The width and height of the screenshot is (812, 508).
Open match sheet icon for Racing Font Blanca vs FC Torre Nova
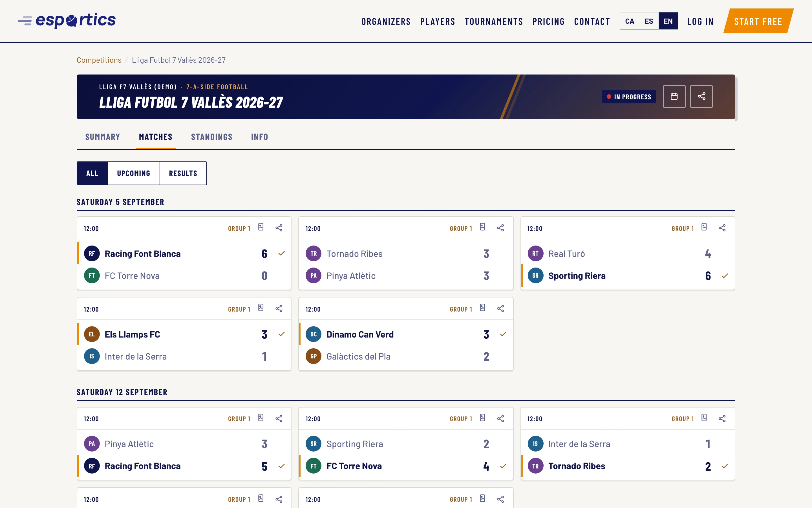click(261, 227)
